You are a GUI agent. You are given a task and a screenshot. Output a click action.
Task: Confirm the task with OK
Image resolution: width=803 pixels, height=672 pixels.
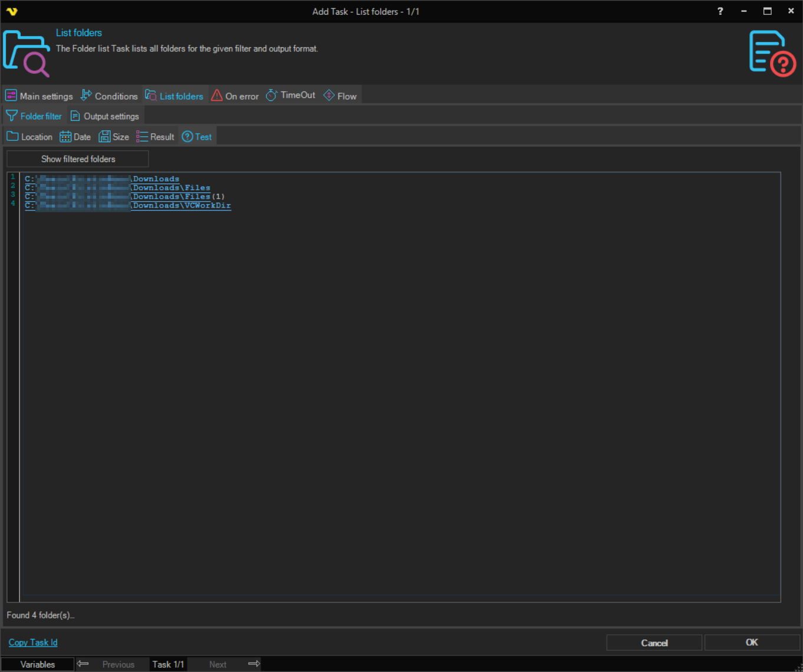[752, 643]
